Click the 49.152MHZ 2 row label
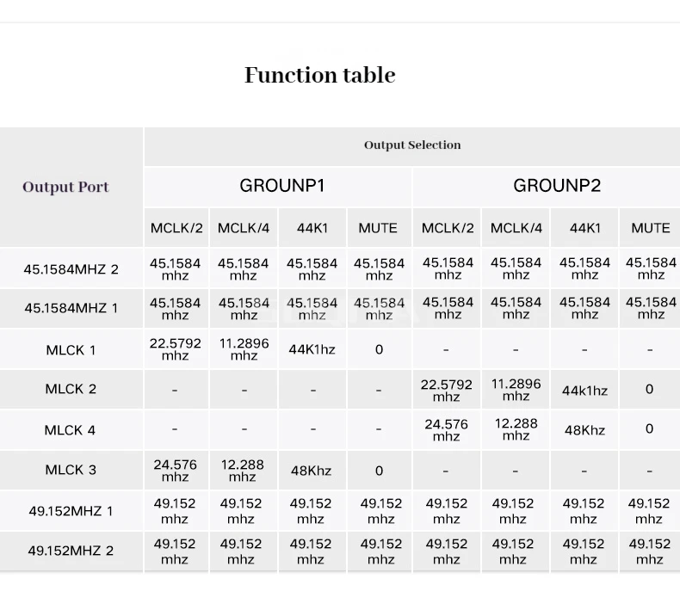 (71, 551)
